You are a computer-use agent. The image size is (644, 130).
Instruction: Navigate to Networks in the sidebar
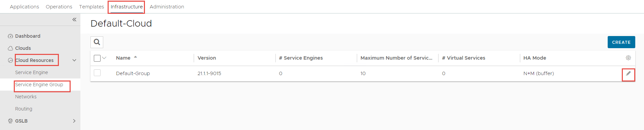point(26,97)
